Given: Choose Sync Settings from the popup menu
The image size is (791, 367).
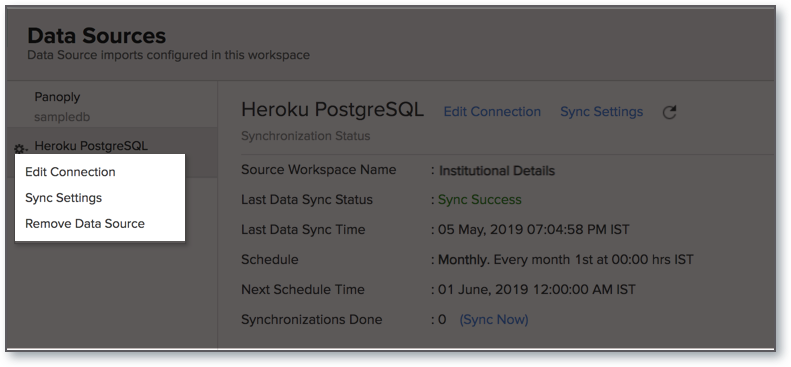Looking at the screenshot, I should tap(64, 198).
